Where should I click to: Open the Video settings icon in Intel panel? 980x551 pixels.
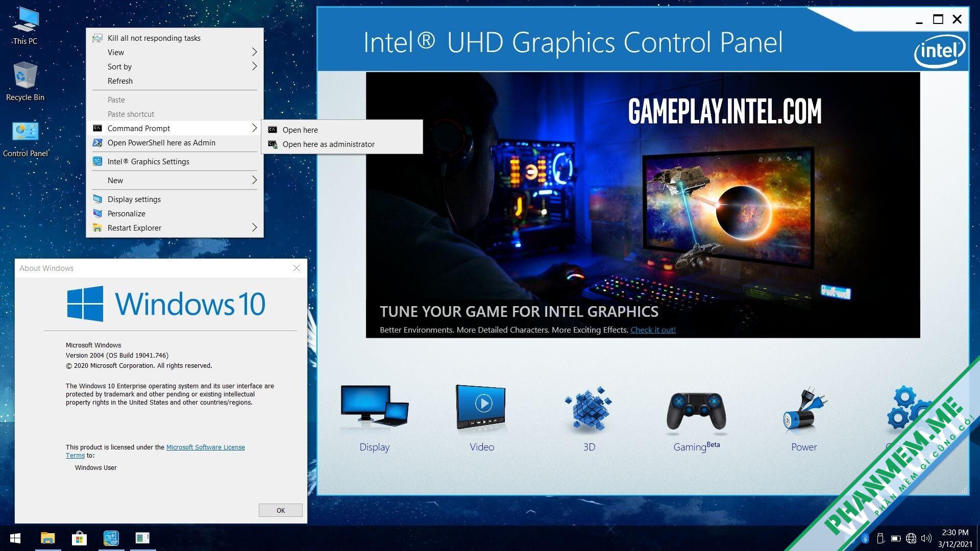(481, 407)
